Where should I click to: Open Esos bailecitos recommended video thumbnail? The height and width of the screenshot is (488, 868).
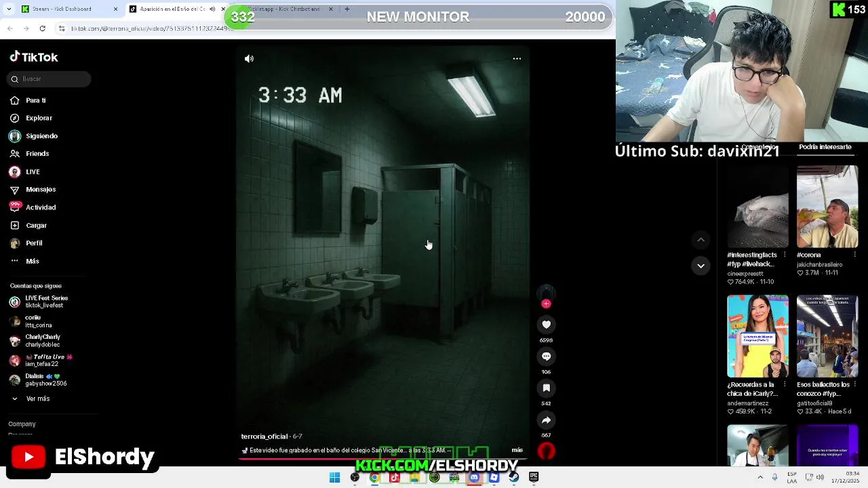827,336
